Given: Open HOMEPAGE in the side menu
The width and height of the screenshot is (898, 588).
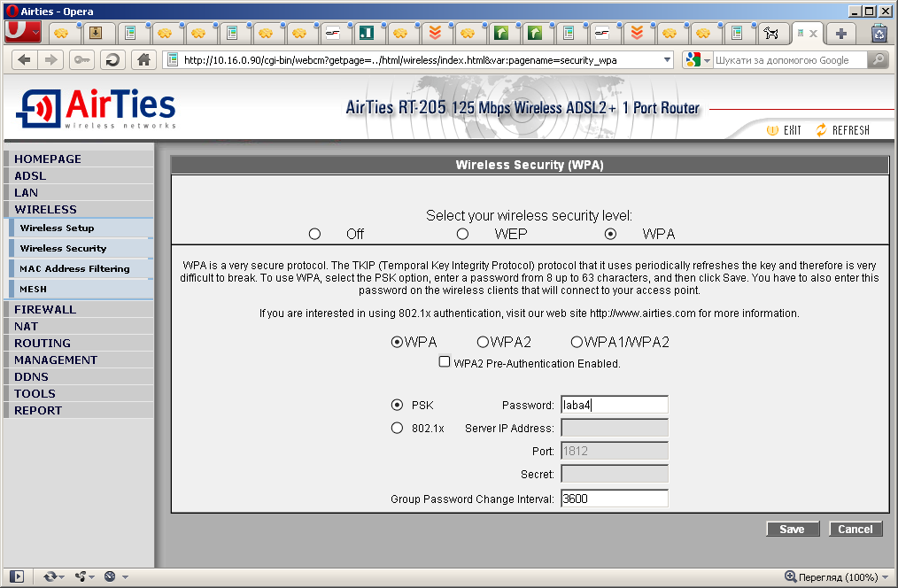Looking at the screenshot, I should pyautogui.click(x=79, y=159).
